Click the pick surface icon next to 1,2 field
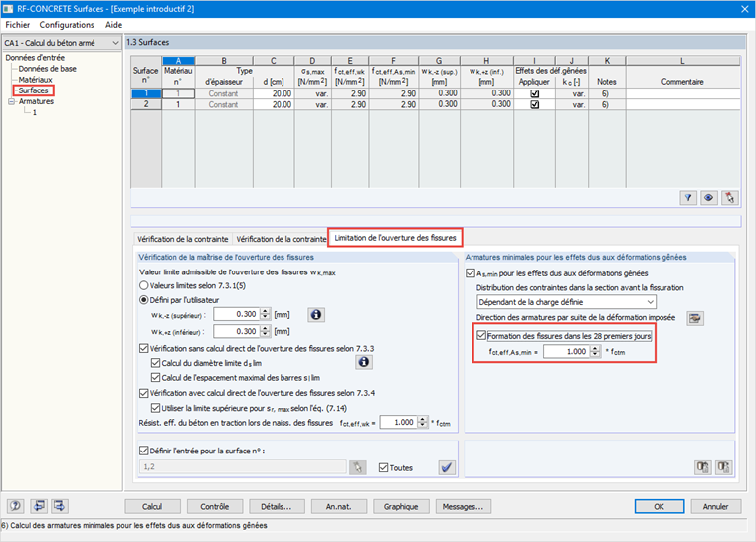The width and height of the screenshot is (756, 542). (x=358, y=467)
